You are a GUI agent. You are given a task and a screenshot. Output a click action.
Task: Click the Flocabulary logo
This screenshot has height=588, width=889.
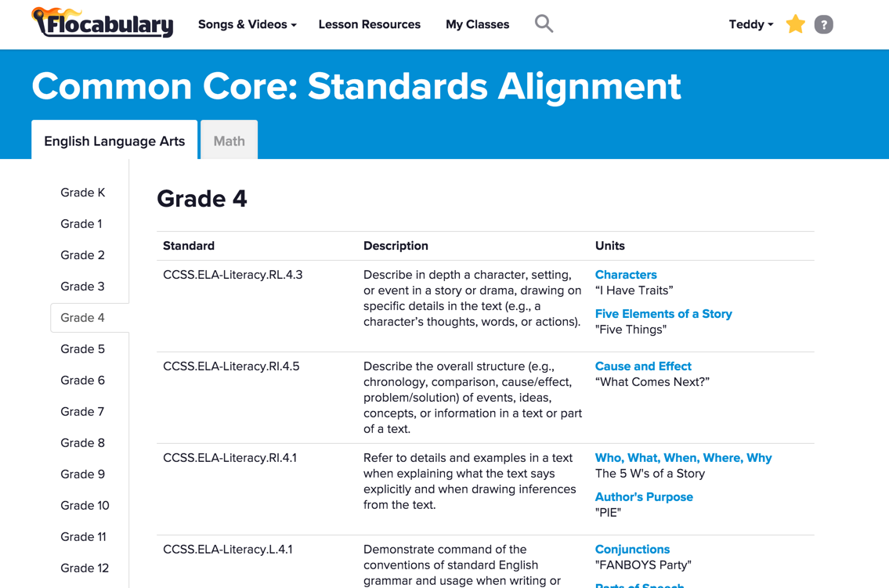click(x=103, y=23)
